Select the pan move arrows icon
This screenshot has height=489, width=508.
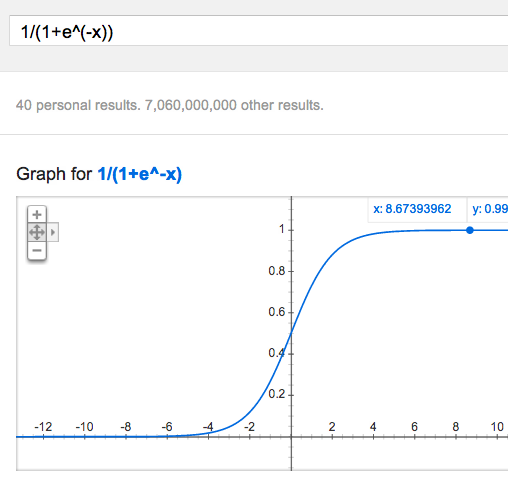[37, 232]
